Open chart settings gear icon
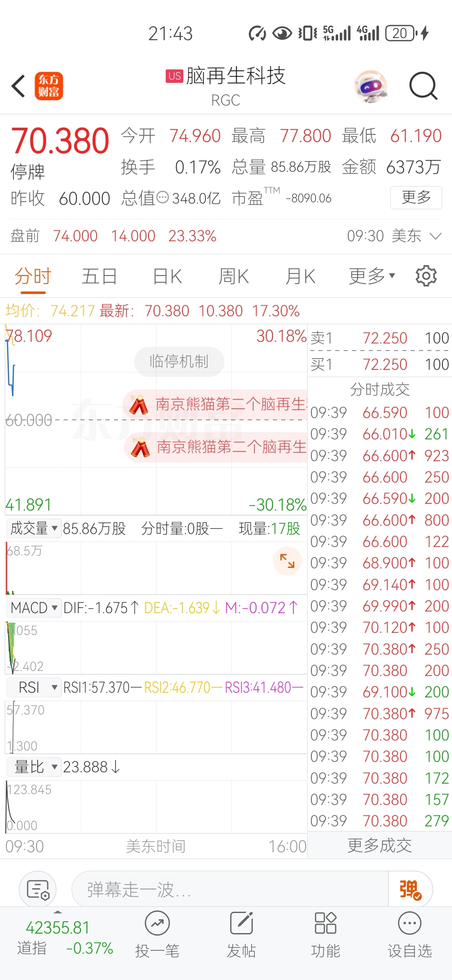Screen dimensions: 452x980 [426, 276]
